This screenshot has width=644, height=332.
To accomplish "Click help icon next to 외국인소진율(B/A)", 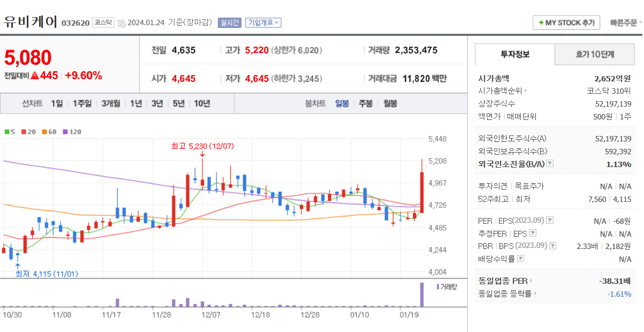I will (x=550, y=164).
